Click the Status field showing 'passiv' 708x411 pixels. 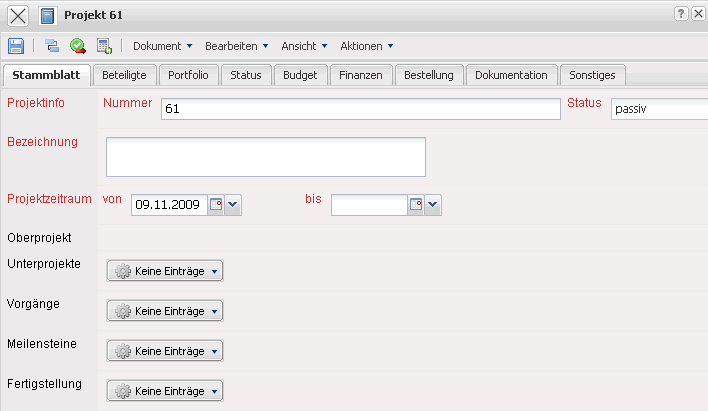[658, 109]
